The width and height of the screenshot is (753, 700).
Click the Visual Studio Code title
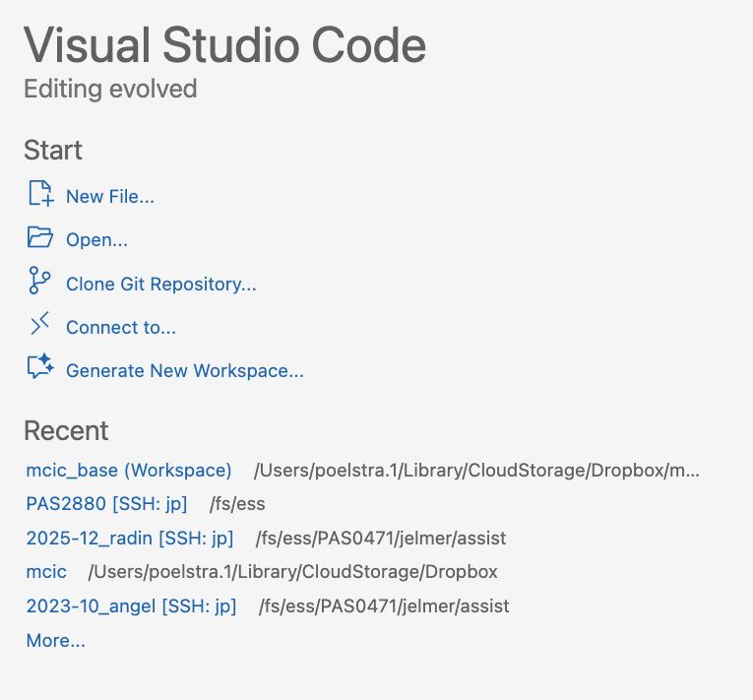click(224, 44)
